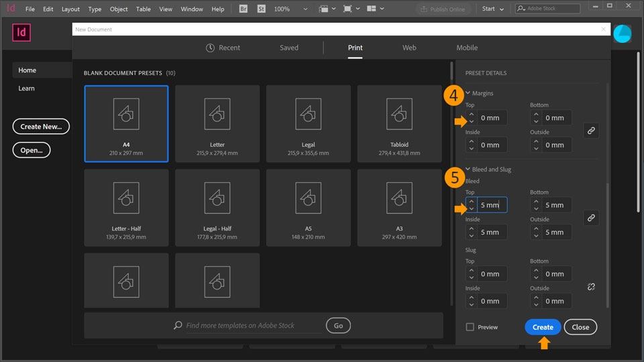Select the A4 preset thumbnail
The height and width of the screenshot is (362, 644).
[x=126, y=123]
